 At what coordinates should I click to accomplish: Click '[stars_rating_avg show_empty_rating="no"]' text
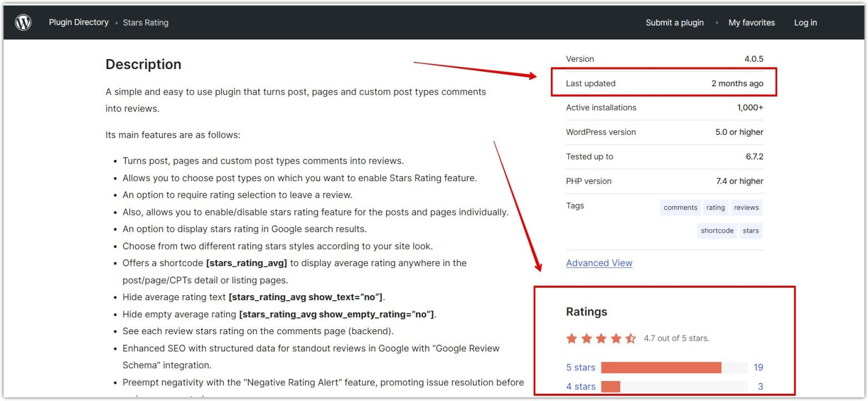coord(337,314)
